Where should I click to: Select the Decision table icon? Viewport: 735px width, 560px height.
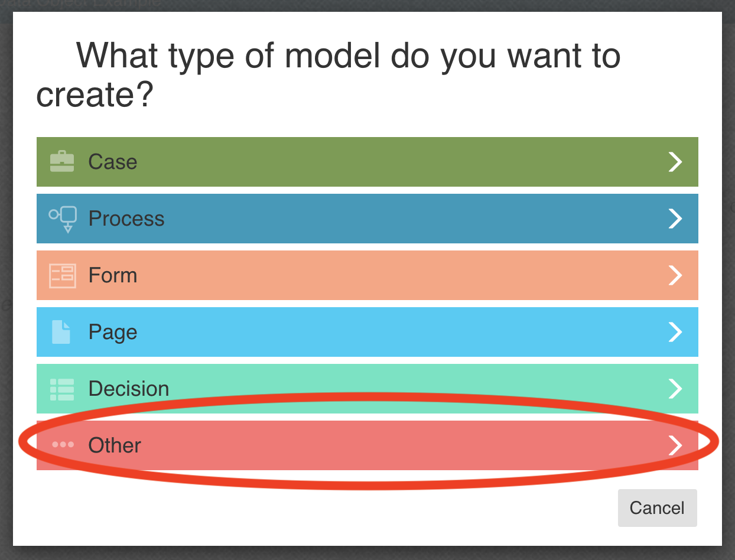[61, 388]
